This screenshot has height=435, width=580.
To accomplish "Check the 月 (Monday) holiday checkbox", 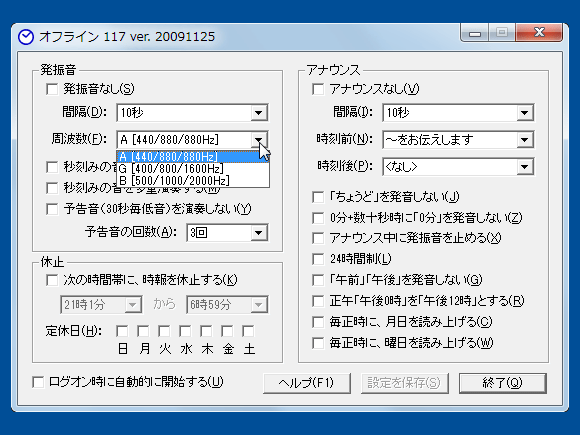I will pyautogui.click(x=143, y=331).
